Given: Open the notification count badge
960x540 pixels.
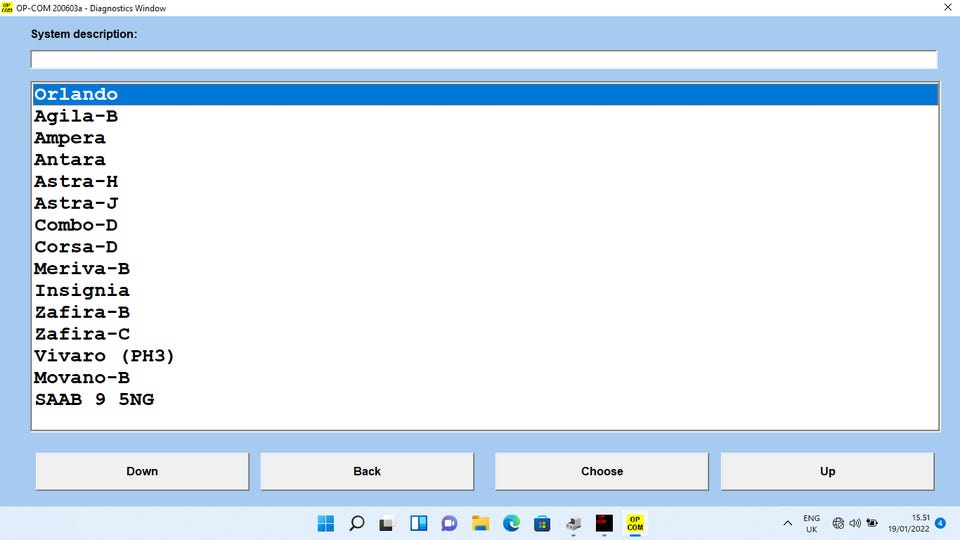Looking at the screenshot, I should 940,523.
